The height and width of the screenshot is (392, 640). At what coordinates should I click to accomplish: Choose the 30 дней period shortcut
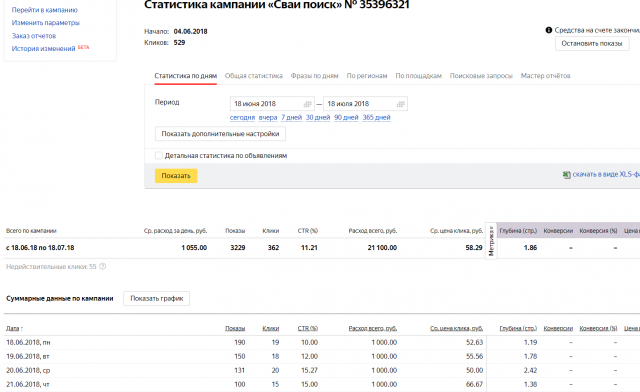click(318, 118)
